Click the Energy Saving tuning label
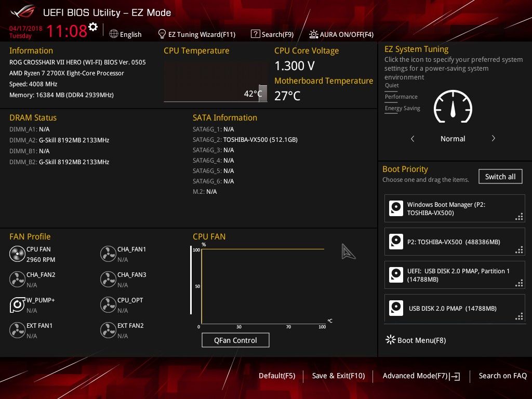 (403, 108)
